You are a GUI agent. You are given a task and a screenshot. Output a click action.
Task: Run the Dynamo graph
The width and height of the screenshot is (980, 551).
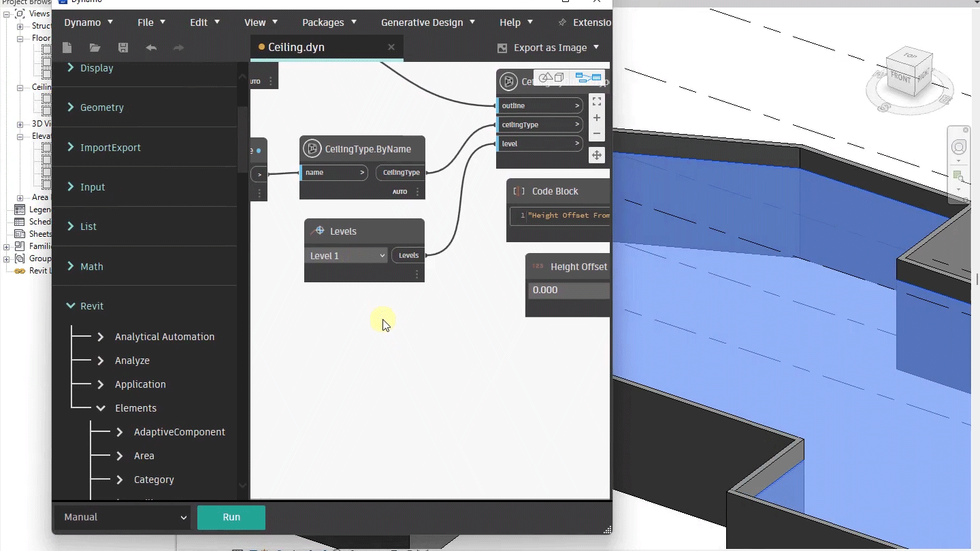coord(231,517)
